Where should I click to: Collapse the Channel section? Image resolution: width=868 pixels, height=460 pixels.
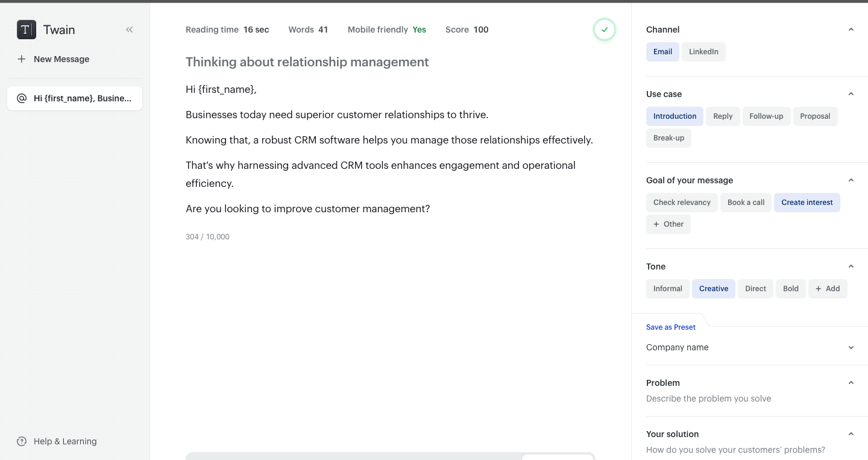851,30
